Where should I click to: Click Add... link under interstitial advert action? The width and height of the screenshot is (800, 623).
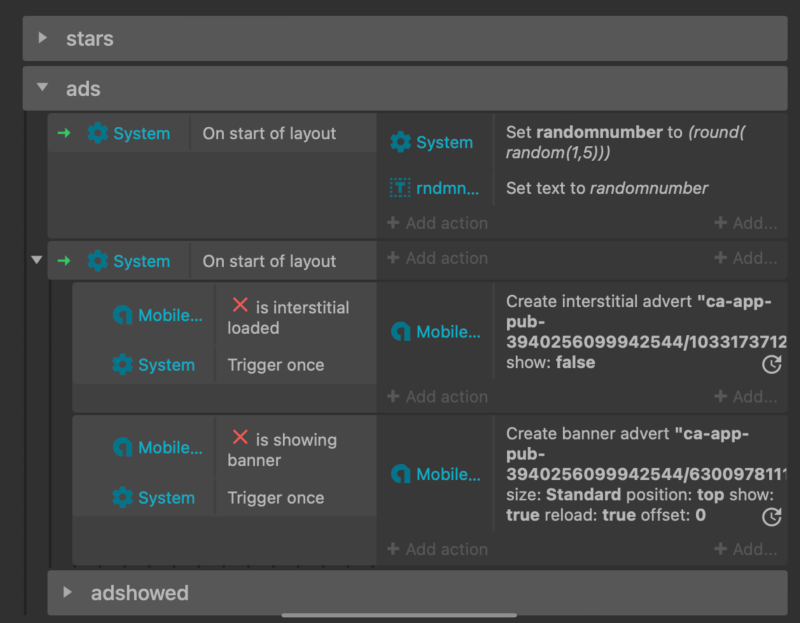click(x=746, y=396)
